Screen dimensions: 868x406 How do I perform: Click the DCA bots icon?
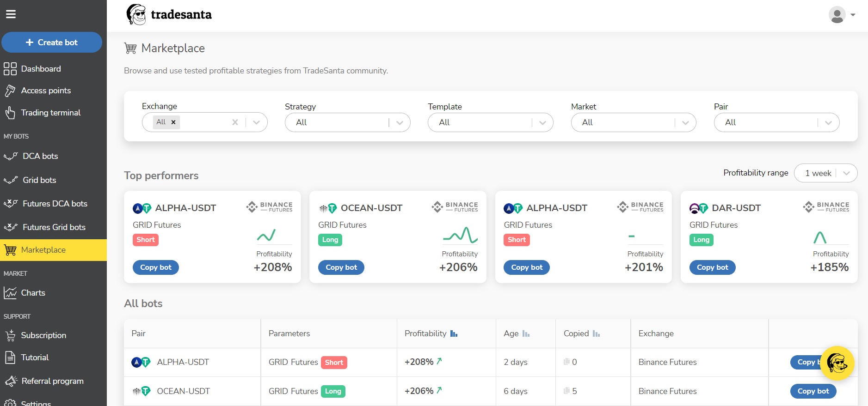click(11, 156)
